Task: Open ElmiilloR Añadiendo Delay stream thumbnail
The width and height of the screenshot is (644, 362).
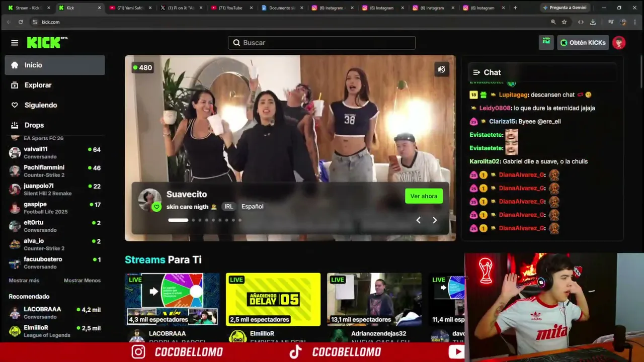Action: tap(273, 300)
